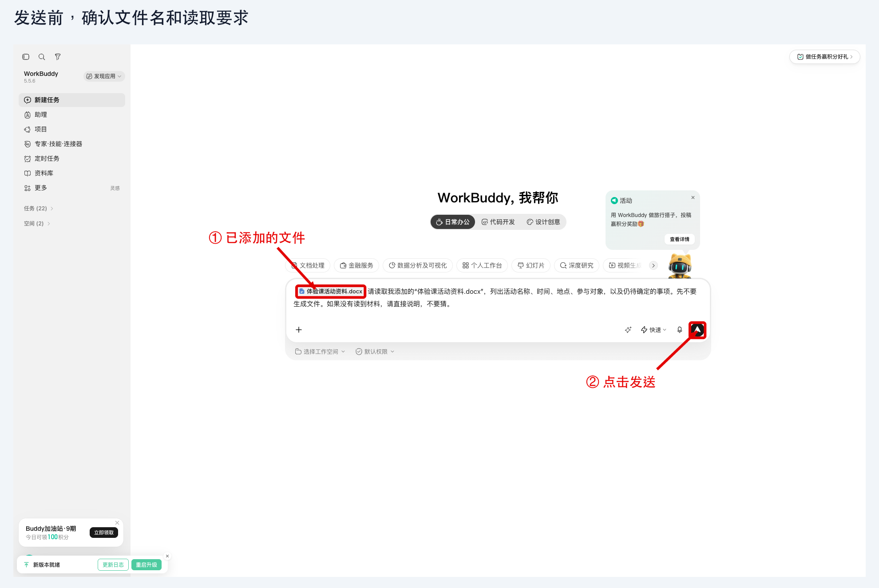Click 立即领取 on Buddy加油站 card
This screenshot has height=588, width=879.
(104, 533)
